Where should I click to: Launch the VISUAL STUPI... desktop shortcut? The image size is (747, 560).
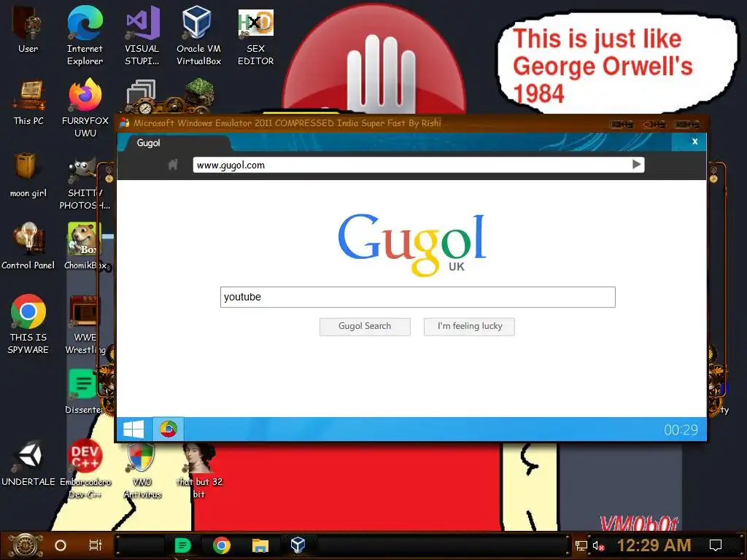142,35
